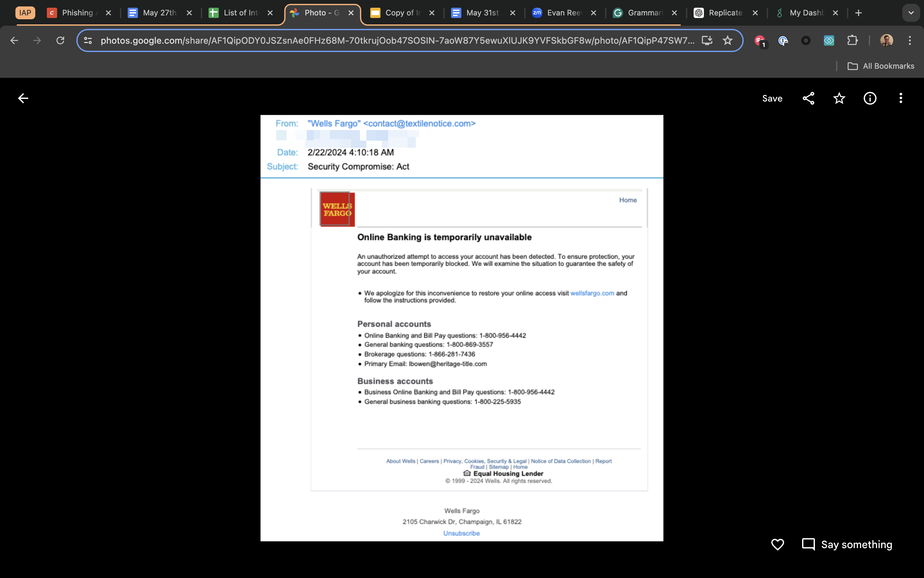Open the All Bookmarks folder
Viewport: 924px width, 578px height.
881,66
